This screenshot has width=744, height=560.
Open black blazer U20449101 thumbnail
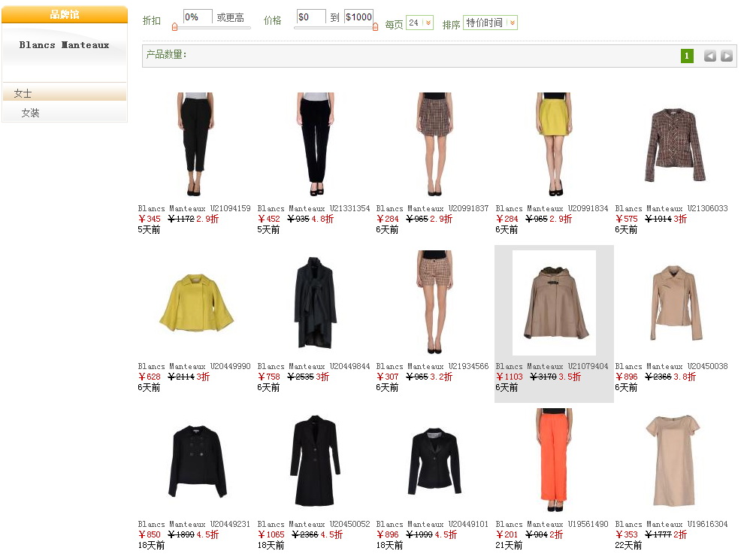(434, 462)
